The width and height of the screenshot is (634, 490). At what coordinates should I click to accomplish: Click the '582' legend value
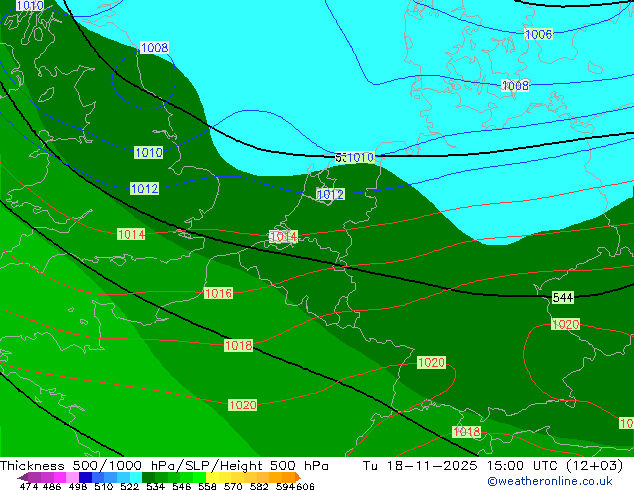coord(259,486)
